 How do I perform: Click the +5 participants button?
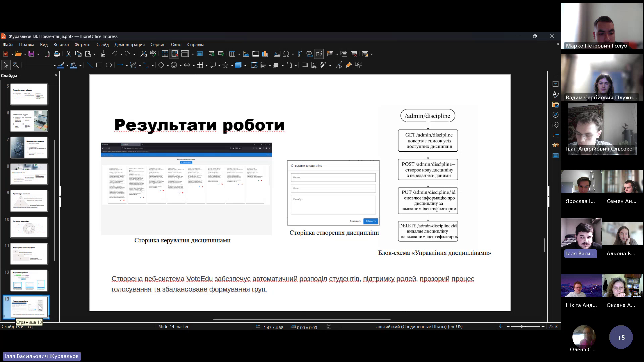(x=621, y=337)
